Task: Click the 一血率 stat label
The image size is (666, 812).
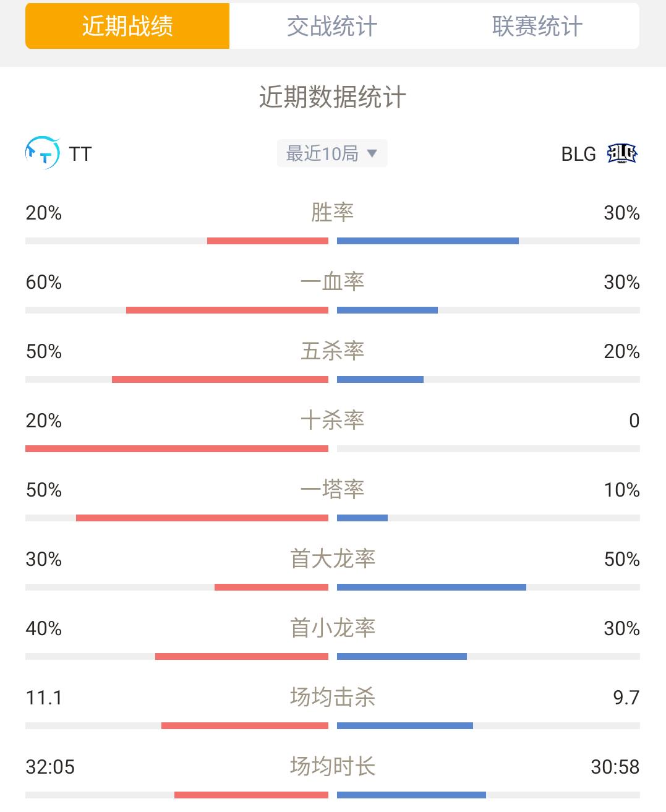Action: pos(332,282)
